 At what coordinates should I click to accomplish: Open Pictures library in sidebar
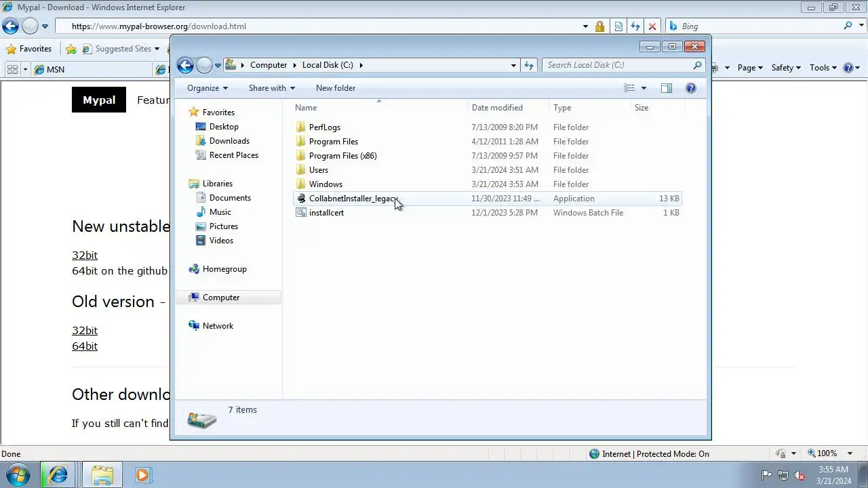coord(223,226)
